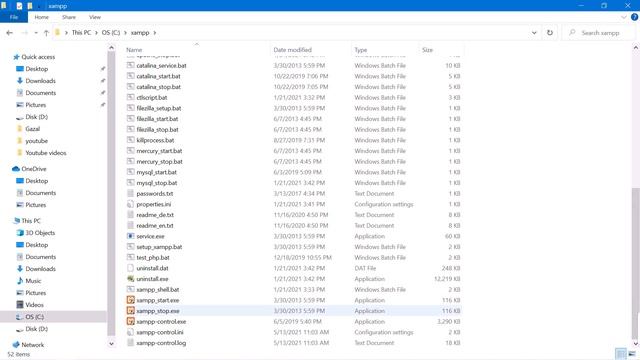Select the xampp_shell.bat file icon
The height and width of the screenshot is (360, 640).
pos(131,289)
